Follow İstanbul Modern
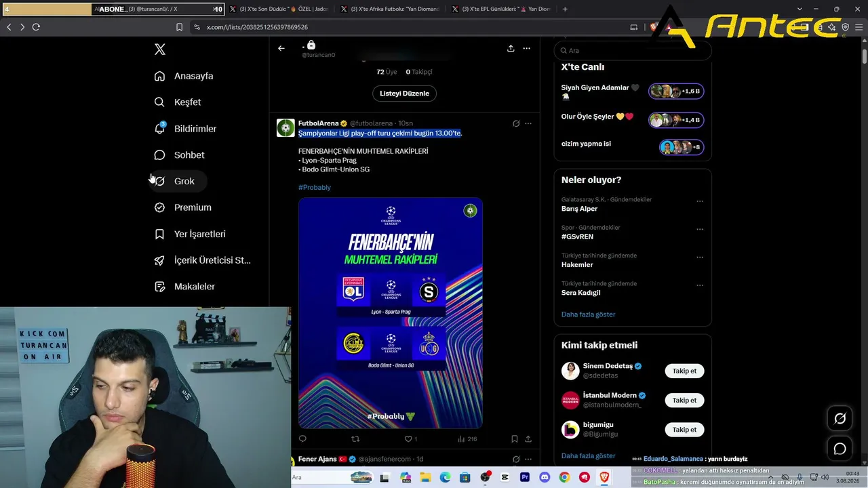 pos(684,400)
